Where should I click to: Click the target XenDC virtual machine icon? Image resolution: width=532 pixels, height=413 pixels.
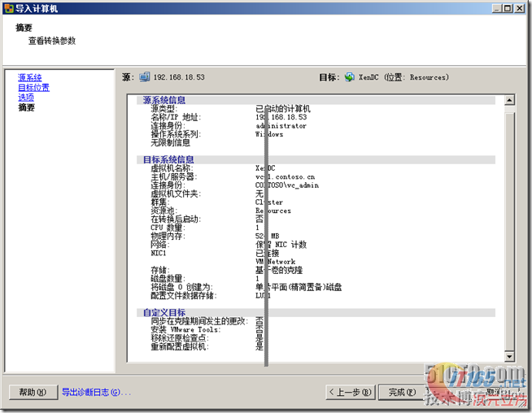pyautogui.click(x=350, y=77)
